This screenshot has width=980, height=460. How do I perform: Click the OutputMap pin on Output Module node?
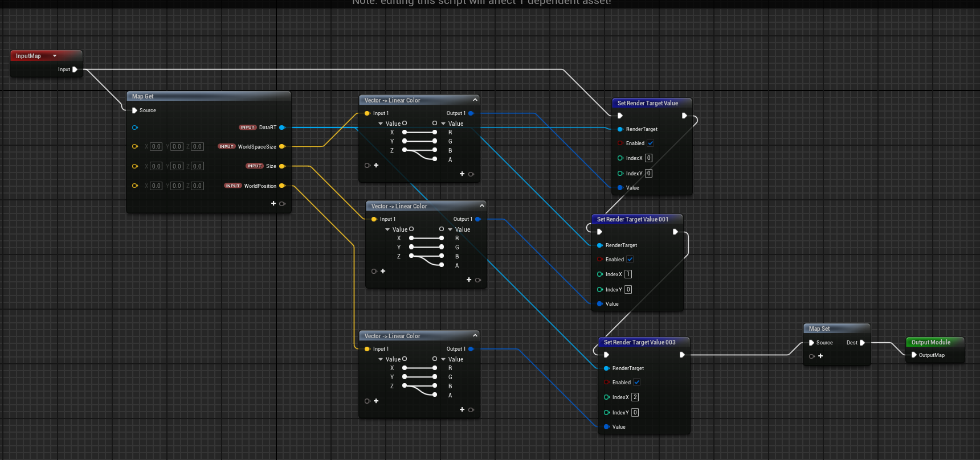coord(914,355)
